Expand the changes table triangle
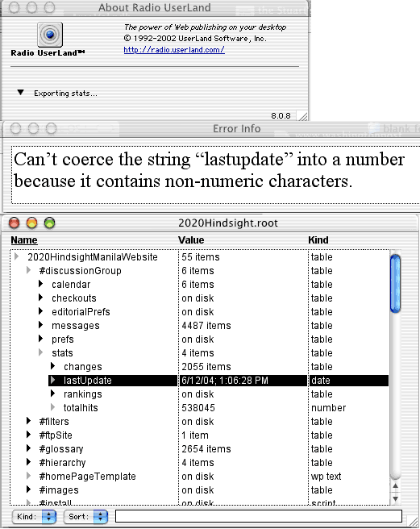 tap(53, 366)
